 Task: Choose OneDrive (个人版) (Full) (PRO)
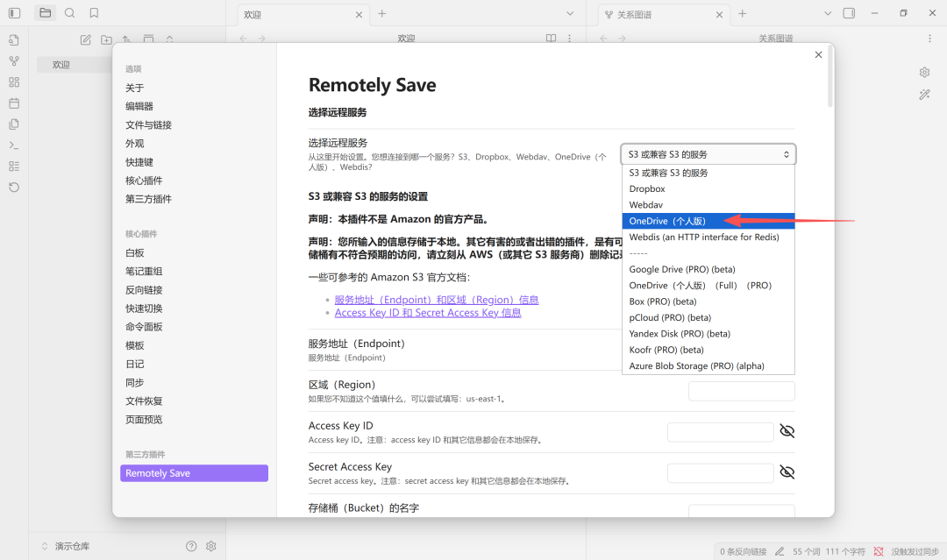click(708, 286)
